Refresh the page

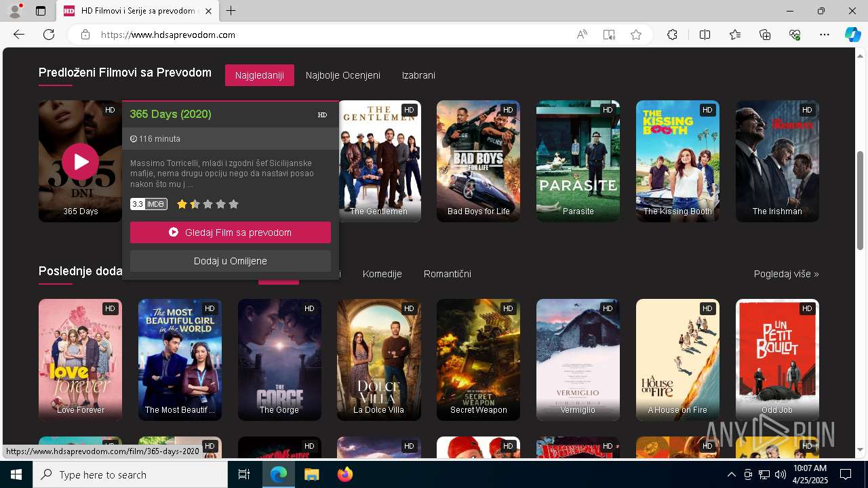[49, 35]
